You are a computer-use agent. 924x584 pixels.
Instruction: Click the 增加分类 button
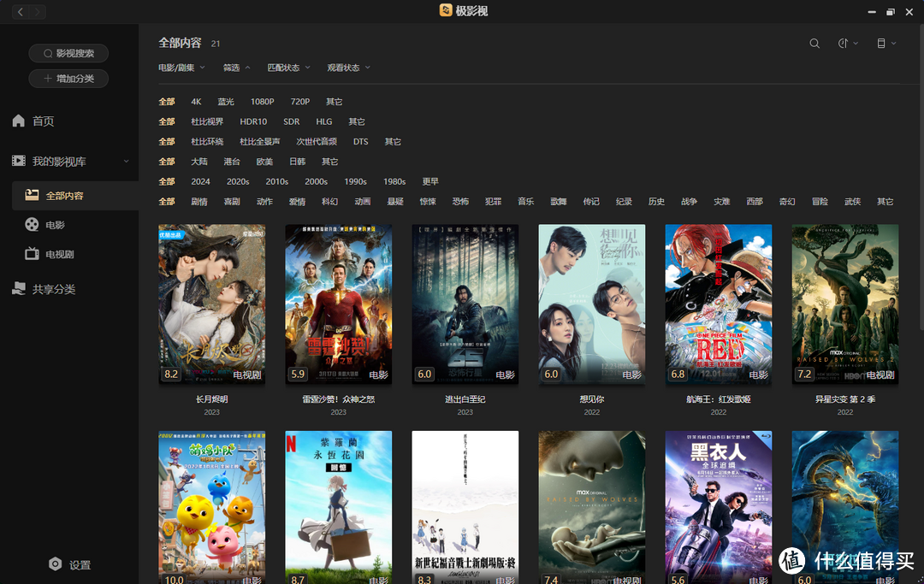click(68, 79)
